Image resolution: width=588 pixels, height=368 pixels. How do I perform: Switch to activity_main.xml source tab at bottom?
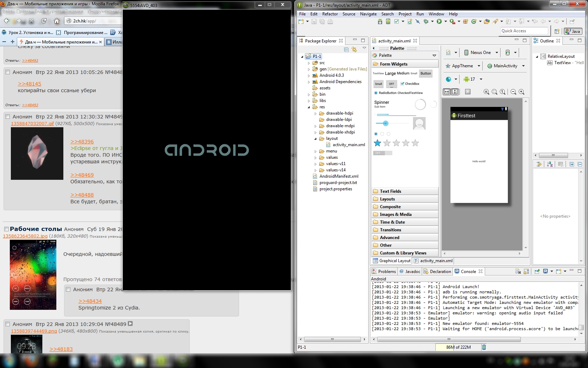point(433,261)
